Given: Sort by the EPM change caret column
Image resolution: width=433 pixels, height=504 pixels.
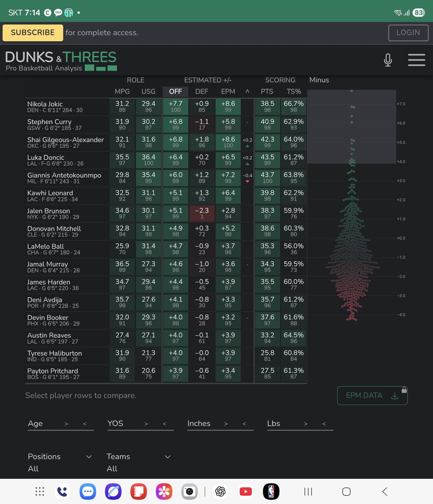Looking at the screenshot, I should click(247, 91).
